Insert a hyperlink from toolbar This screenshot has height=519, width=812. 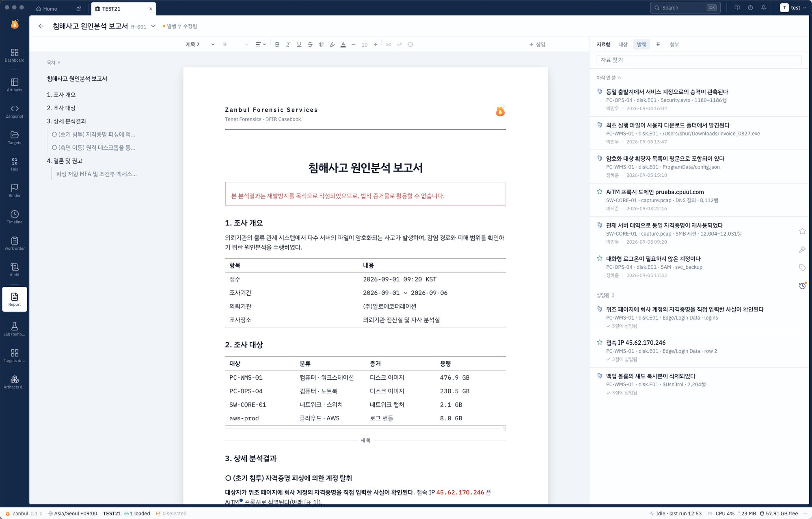pos(389,44)
